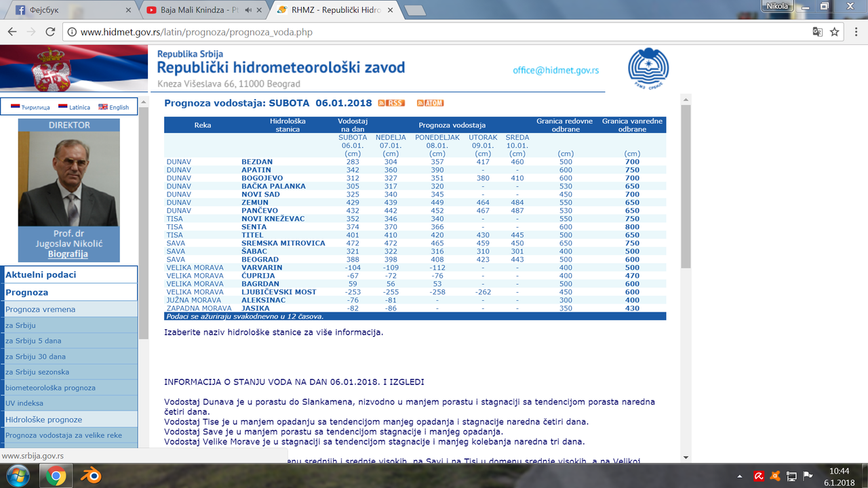Click the Google Translate icon in address bar
This screenshot has width=868, height=488.
(818, 32)
